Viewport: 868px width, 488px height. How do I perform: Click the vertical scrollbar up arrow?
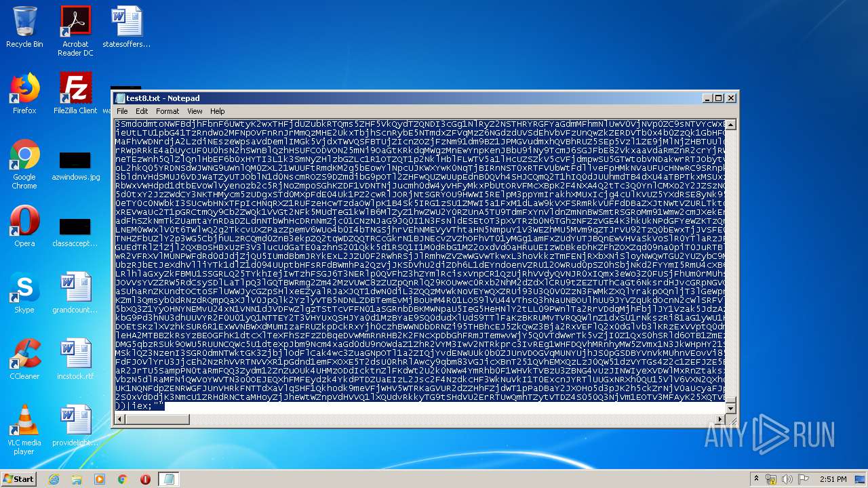(730, 125)
